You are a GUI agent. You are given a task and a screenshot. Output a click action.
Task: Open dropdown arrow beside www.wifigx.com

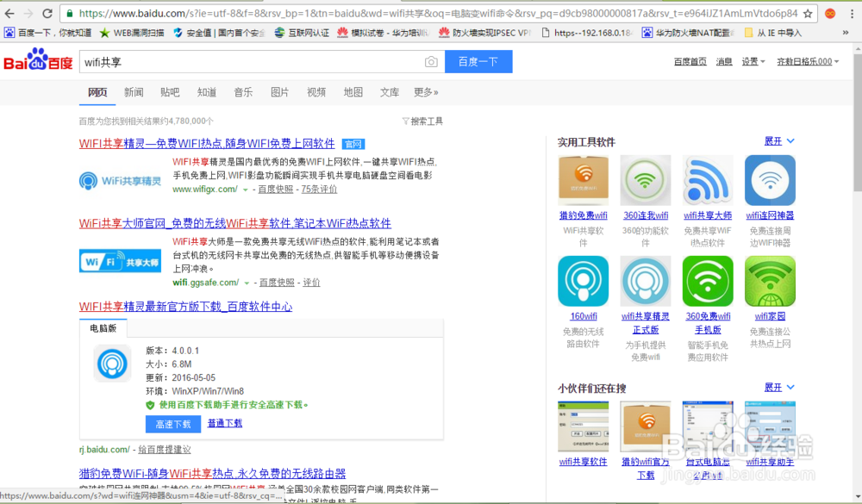point(246,190)
